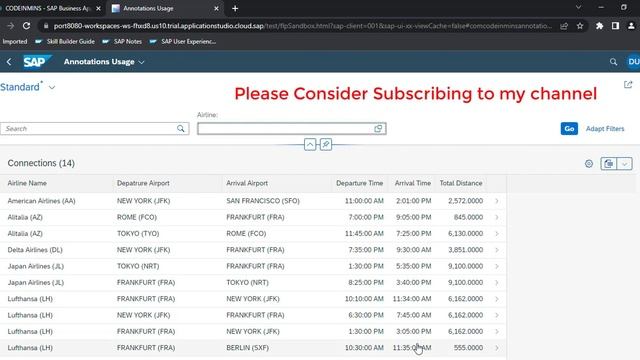
Task: Open Lufthansa 6:30:00 PM row arrow
Action: [x=497, y=315]
